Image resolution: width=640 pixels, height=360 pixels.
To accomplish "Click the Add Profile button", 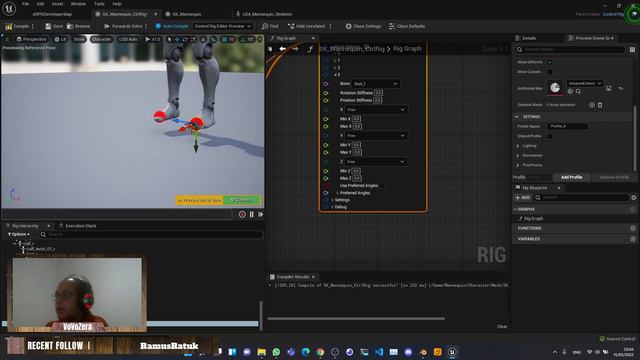I will (x=571, y=177).
